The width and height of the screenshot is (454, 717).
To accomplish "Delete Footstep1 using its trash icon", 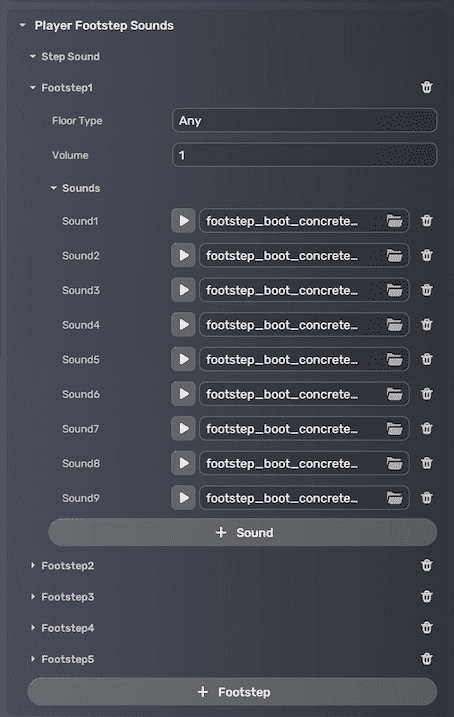I will tap(427, 87).
